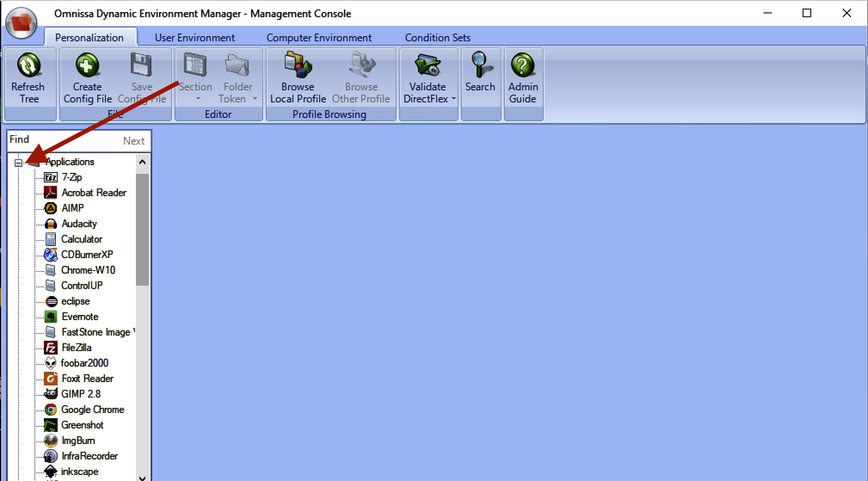The image size is (868, 481).
Task: Click the Search magnifier icon
Action: pyautogui.click(x=480, y=65)
